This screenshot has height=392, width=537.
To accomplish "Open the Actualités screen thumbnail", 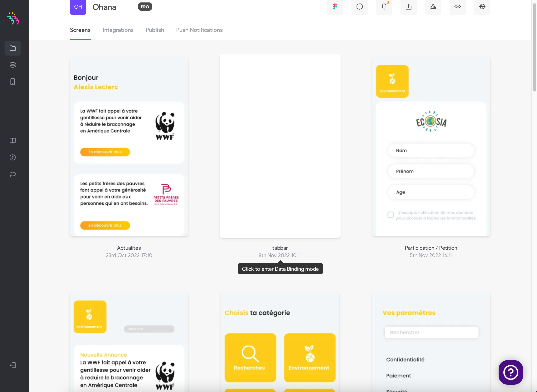I will (129, 146).
